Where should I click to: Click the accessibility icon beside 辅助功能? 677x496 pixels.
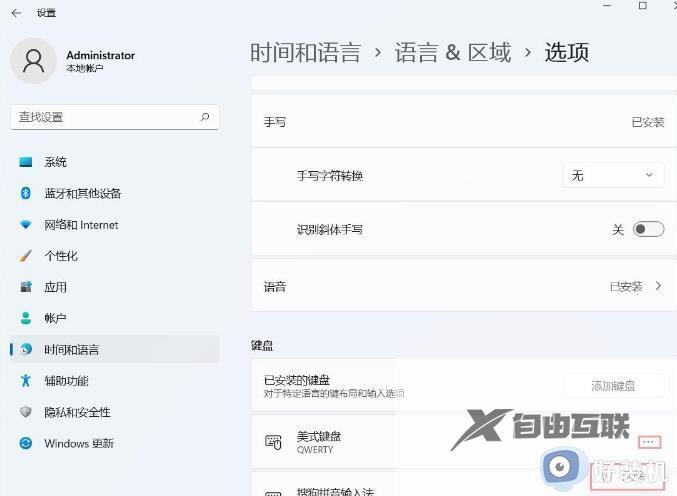[x=25, y=380]
